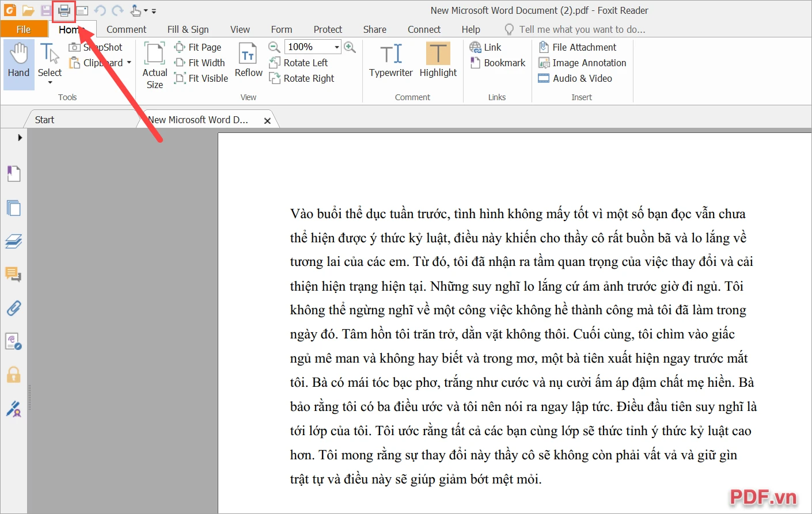Click Rotate Left
Screen dimensions: 812x514
(x=298, y=63)
